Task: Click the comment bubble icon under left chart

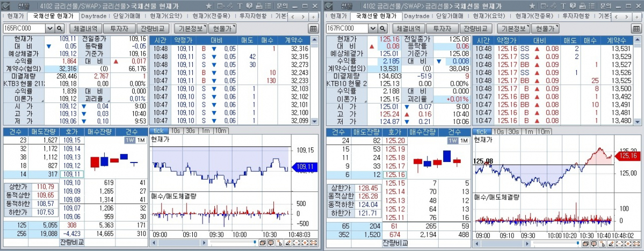Action: [271, 243]
